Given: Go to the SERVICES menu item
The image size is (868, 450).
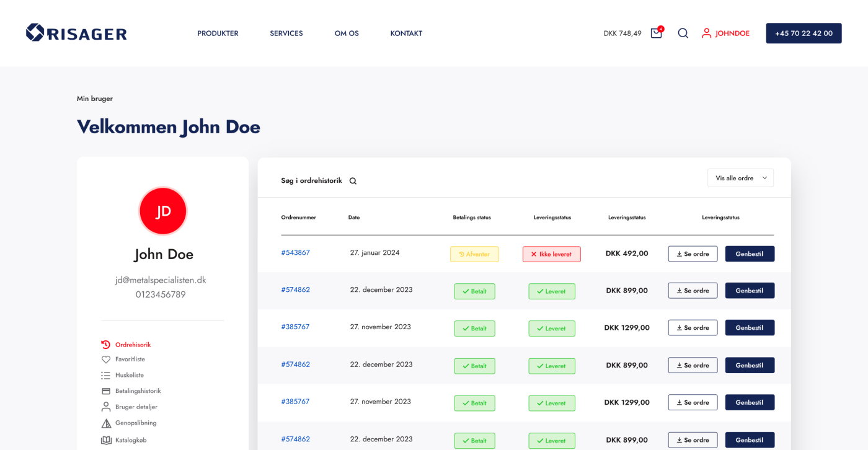Looking at the screenshot, I should (x=286, y=33).
